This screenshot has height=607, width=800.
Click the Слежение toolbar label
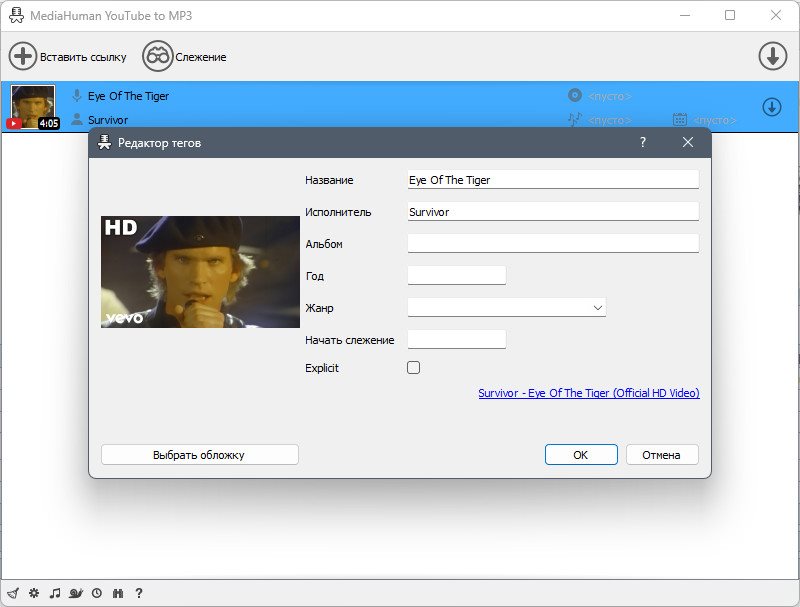(x=201, y=57)
